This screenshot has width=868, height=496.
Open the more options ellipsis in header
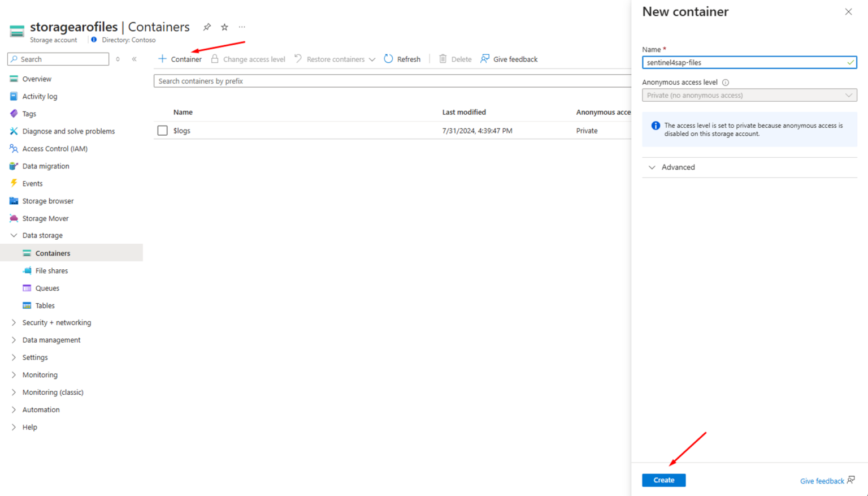pyautogui.click(x=242, y=27)
